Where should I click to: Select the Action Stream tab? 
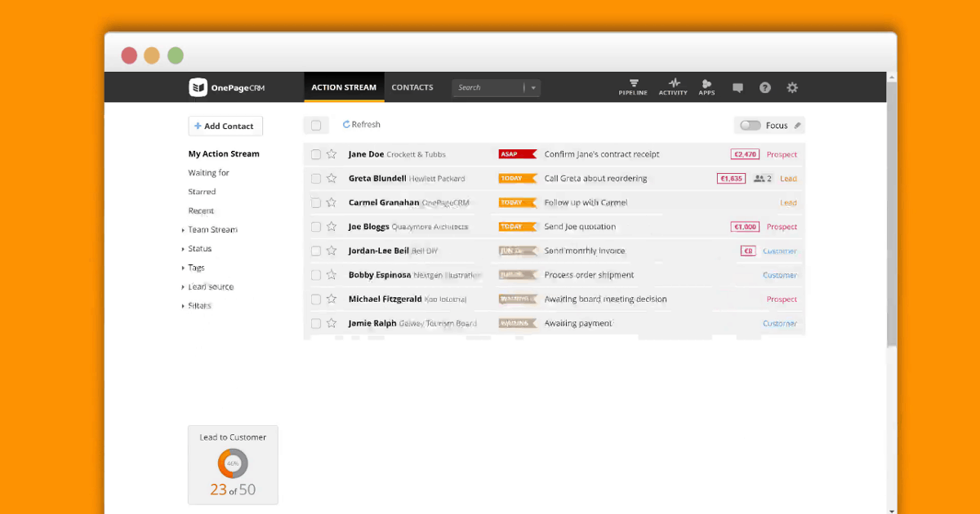(x=344, y=87)
